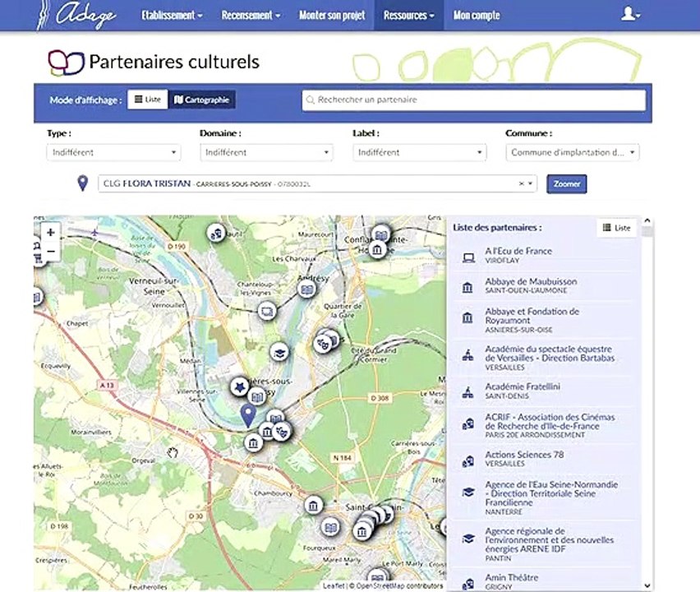Click the laptop icon for A l'Ecu de France
Viewport: 700px width, 592px height.
point(468,258)
